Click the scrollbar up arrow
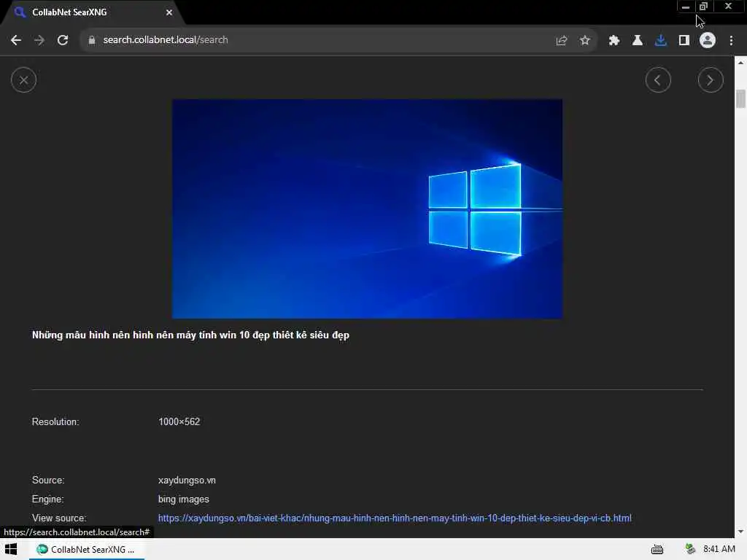 click(x=740, y=63)
